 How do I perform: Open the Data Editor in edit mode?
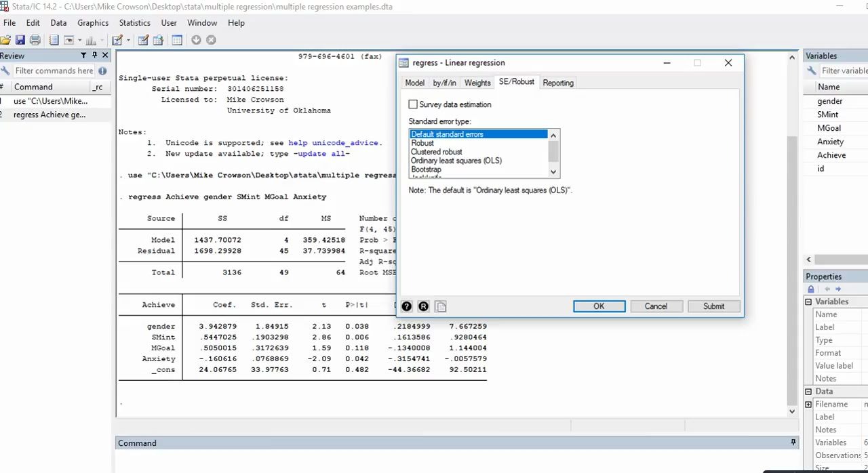tap(142, 39)
